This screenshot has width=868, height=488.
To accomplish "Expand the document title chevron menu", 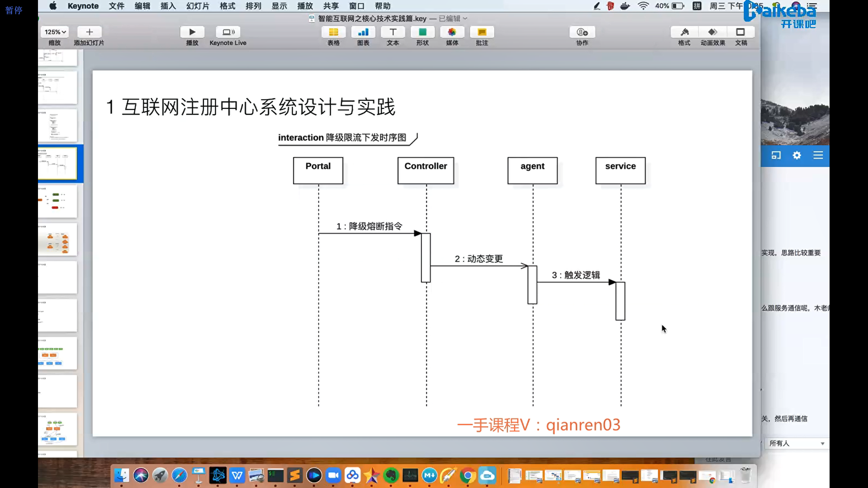I will tap(465, 19).
